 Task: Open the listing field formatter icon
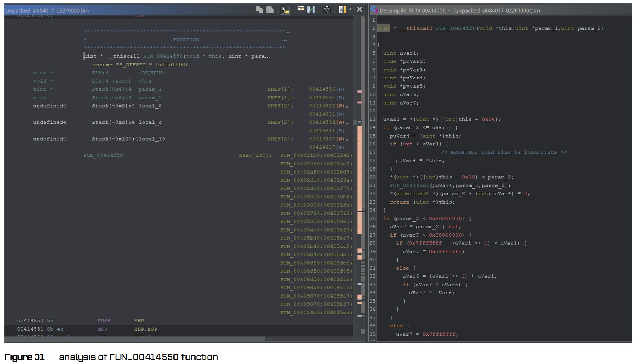[x=301, y=9]
